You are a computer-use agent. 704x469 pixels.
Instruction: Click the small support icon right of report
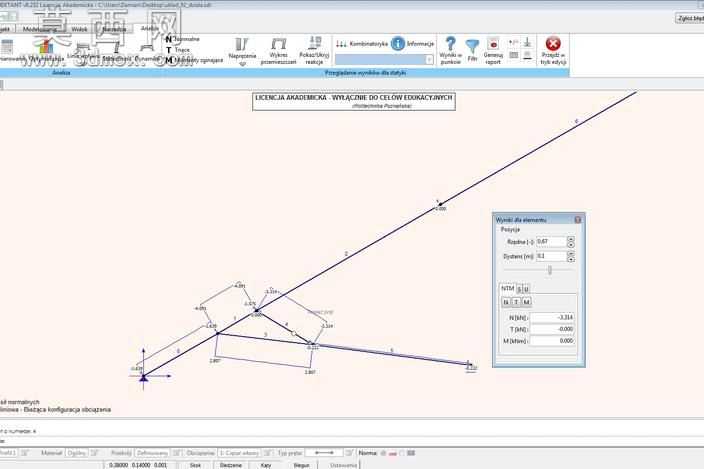[x=528, y=43]
